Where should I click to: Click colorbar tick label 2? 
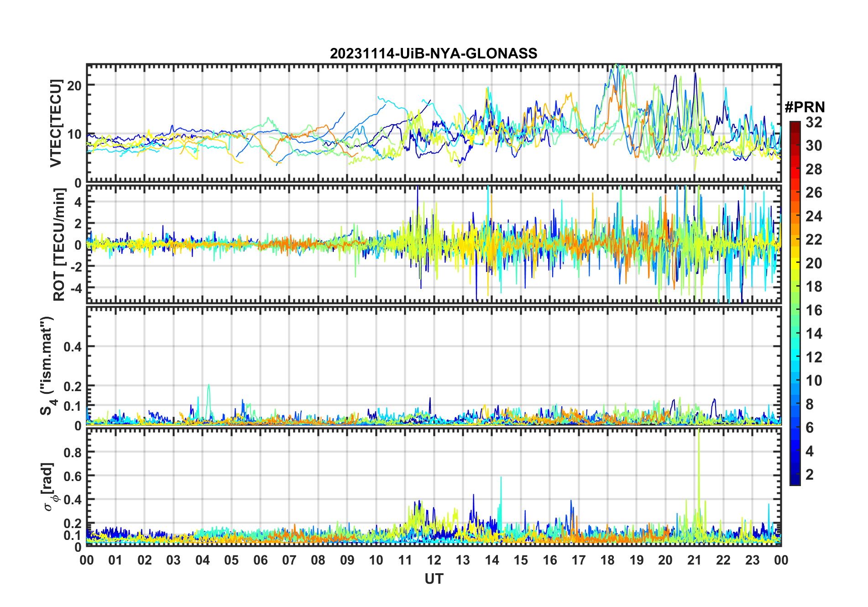tap(810, 475)
